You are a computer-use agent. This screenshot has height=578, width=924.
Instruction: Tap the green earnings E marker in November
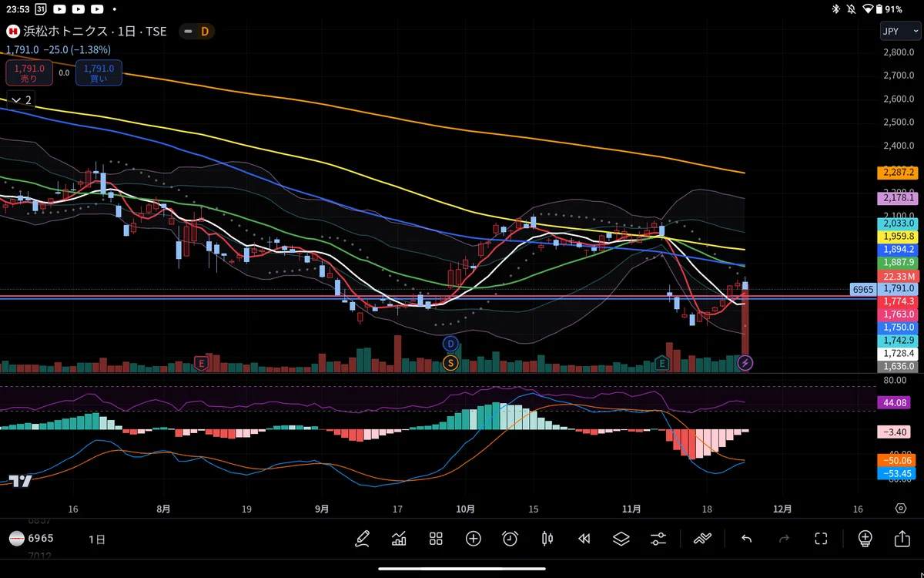(661, 362)
